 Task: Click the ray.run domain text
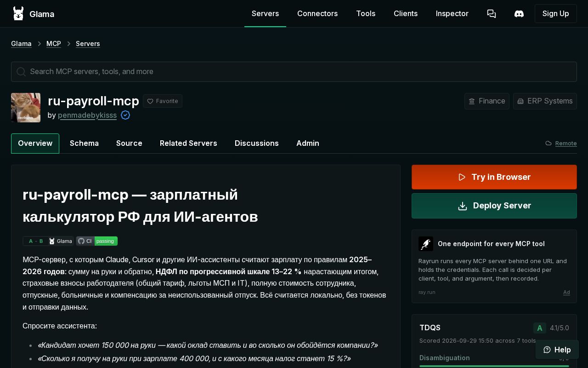(427, 293)
